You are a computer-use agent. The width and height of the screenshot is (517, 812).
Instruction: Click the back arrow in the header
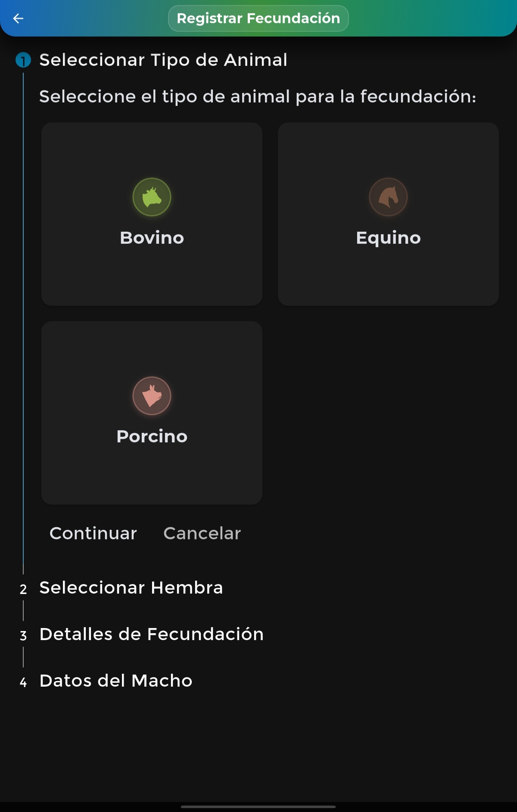[x=18, y=18]
